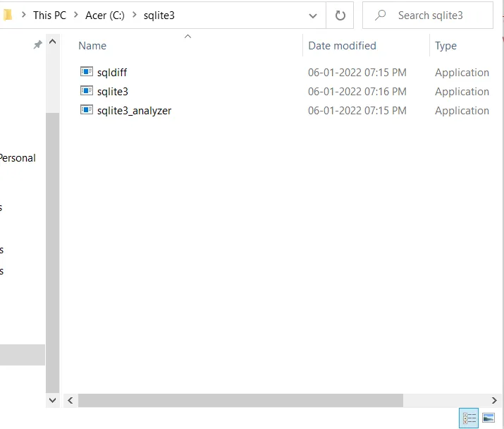Click the navigation pane vertical scrollbar thumb

(x=52, y=253)
